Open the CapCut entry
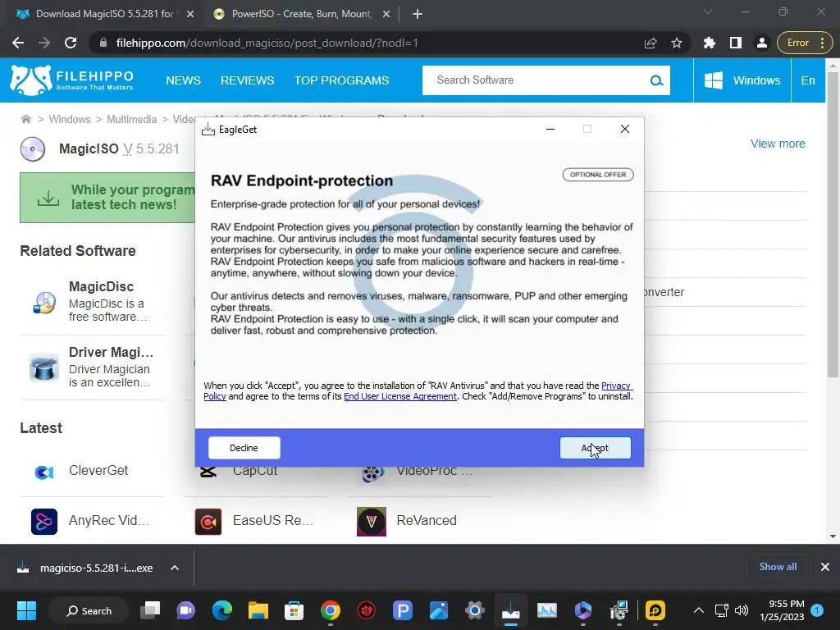Screen dimensions: 840x630 pos(254,471)
